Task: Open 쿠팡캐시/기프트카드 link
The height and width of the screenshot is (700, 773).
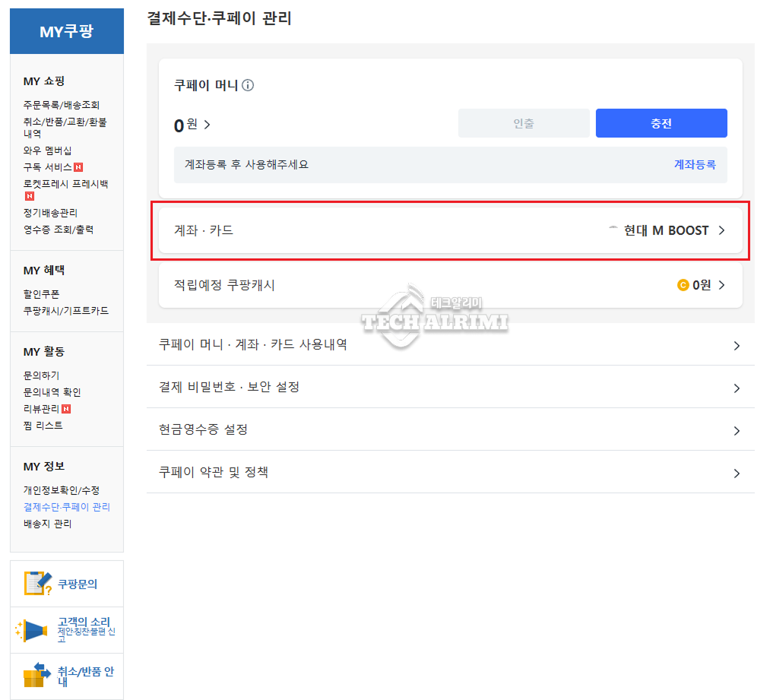Action: click(x=66, y=311)
